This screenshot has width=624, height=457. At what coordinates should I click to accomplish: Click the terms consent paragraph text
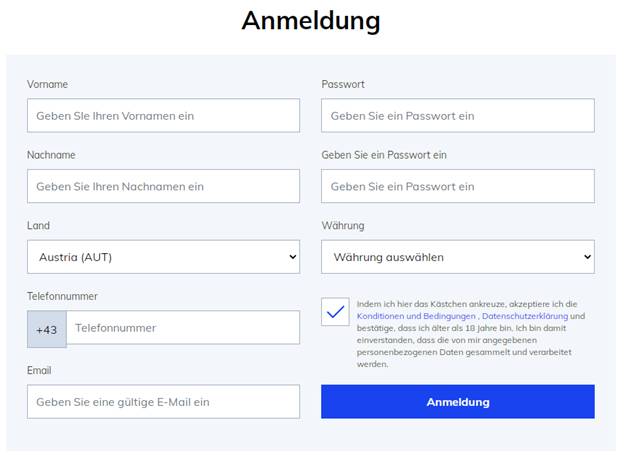(x=471, y=334)
